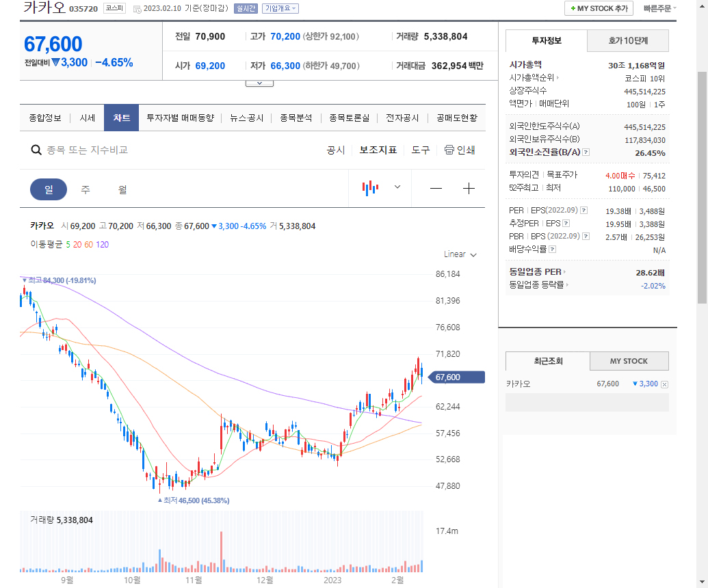Open help icon next to PER EPS(2022.09)

coord(584,211)
